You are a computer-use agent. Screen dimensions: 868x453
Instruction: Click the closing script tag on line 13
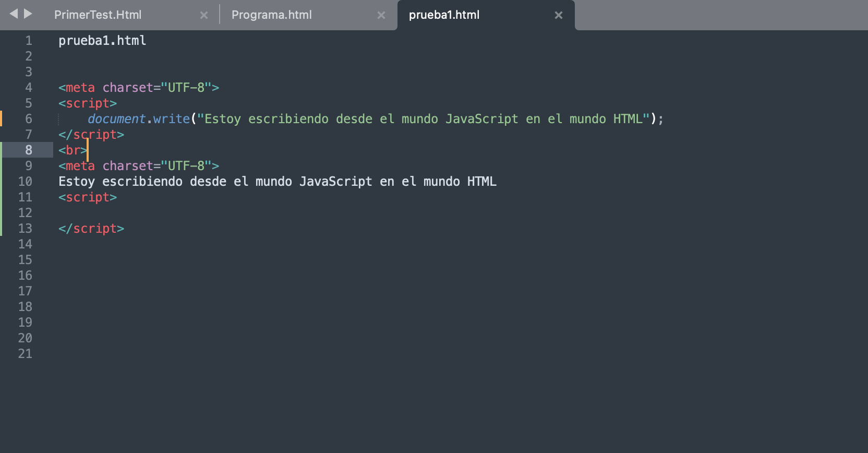coord(91,229)
